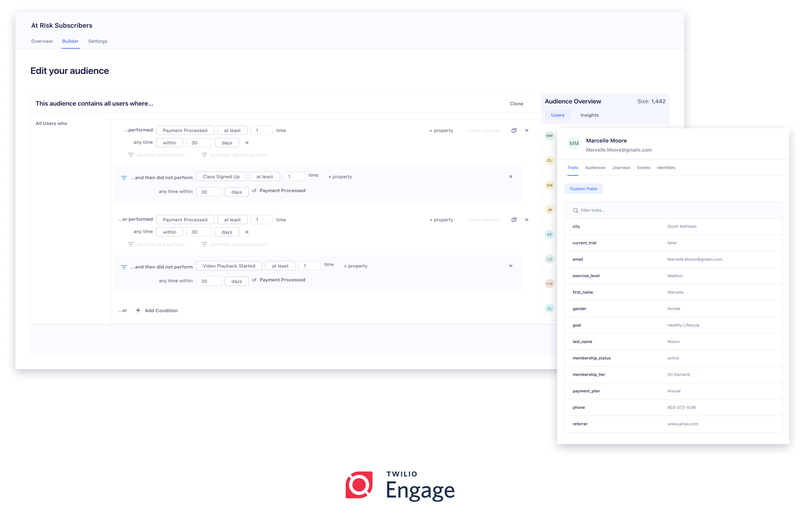Click the "www.yahoo.com" referrer value
Viewport: 800px width, 527px height.
[x=683, y=424]
